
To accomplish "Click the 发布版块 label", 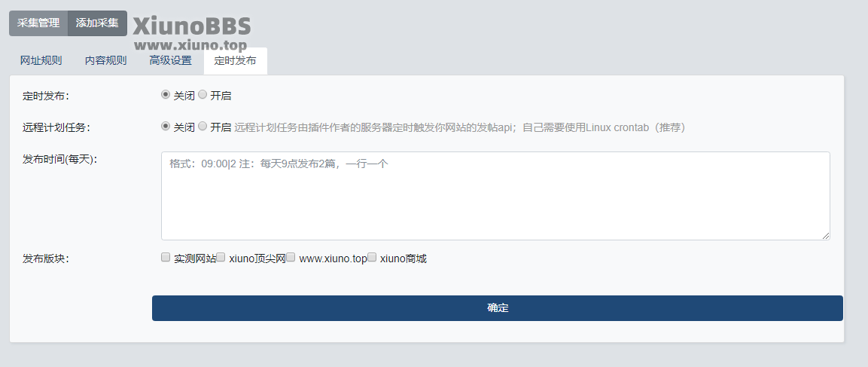I will (45, 259).
